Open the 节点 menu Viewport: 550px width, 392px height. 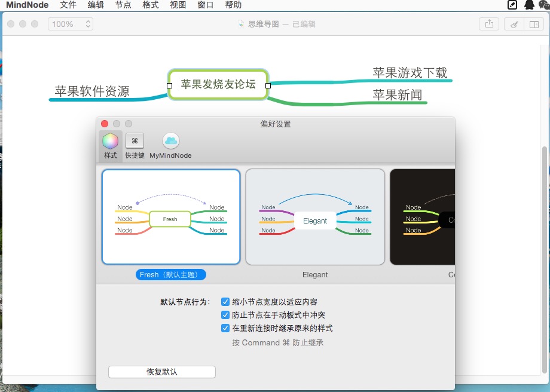pyautogui.click(x=123, y=5)
